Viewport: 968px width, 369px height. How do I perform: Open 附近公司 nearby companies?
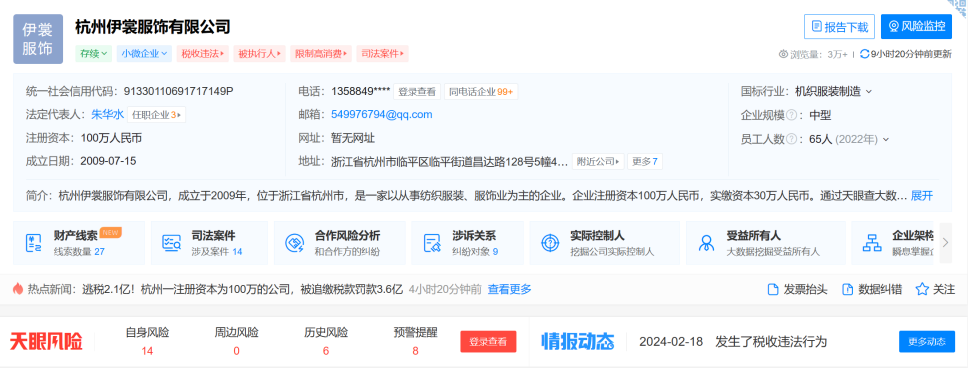coord(598,162)
